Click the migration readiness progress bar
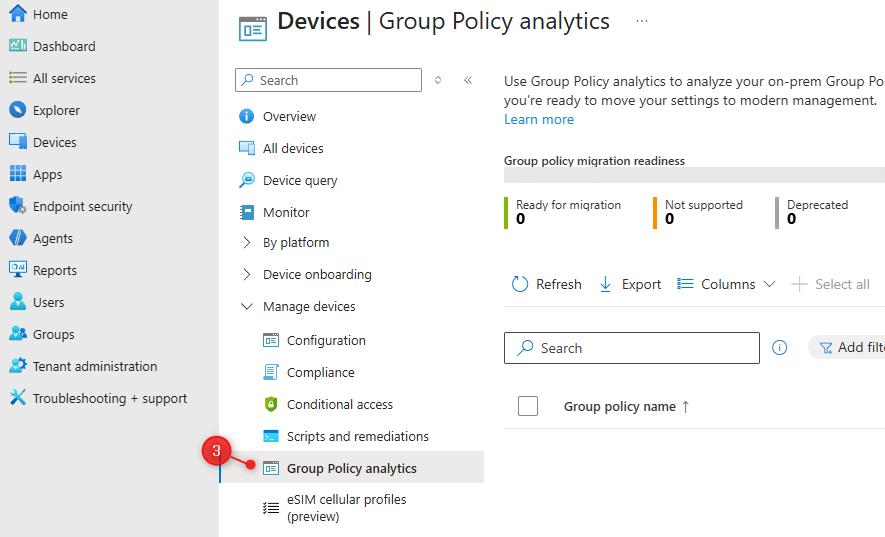 (x=694, y=175)
